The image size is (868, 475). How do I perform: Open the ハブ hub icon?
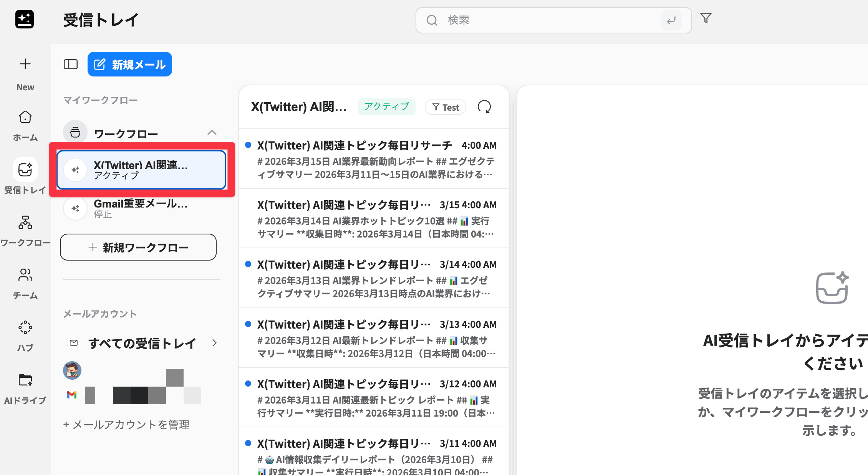coord(25,328)
